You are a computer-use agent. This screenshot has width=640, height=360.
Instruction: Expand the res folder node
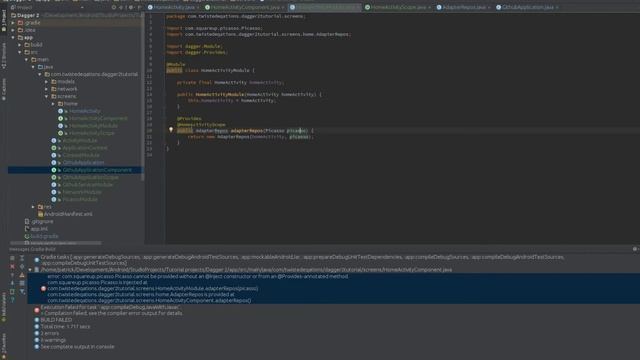click(33, 207)
